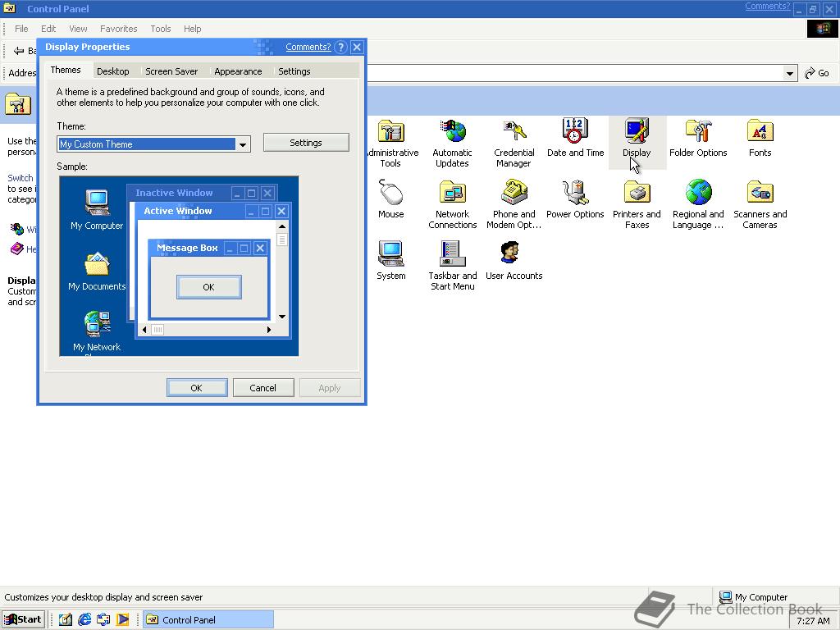Click the Cancel button in Display Properties
Screen dimensions: 840x630
tap(262, 388)
